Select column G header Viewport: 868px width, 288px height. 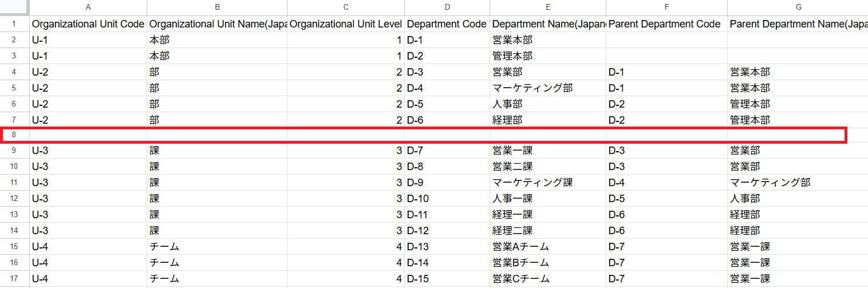pos(797,7)
